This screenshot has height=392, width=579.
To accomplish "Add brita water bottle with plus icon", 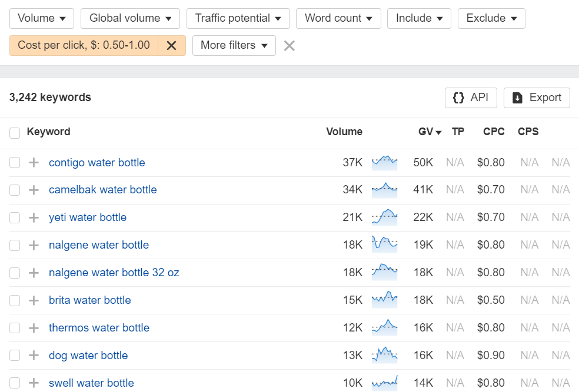I will (34, 300).
